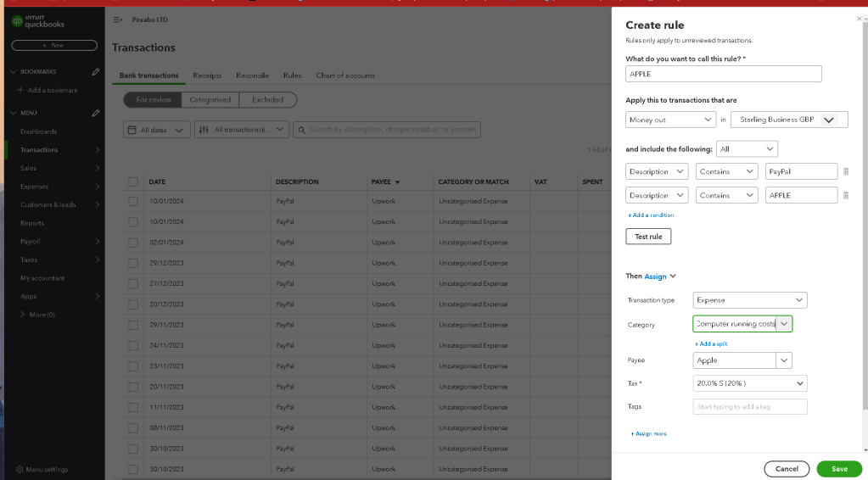Open the All conditions match dropdown
Viewport: 868px width, 480px height.
[747, 148]
